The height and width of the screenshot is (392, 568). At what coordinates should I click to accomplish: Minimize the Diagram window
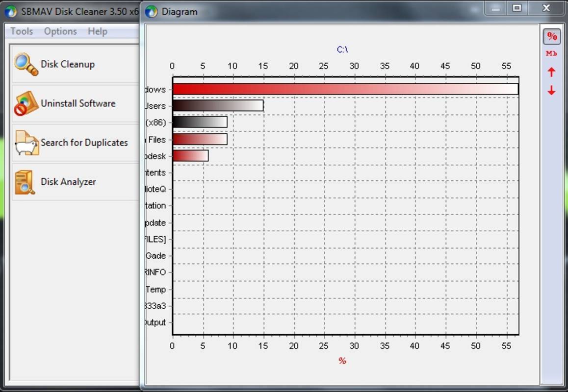click(496, 8)
